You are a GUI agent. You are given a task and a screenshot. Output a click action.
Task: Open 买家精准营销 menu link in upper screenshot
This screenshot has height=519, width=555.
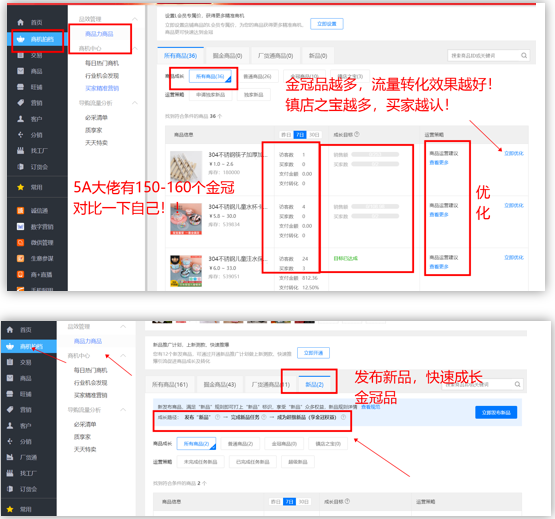[x=102, y=88]
